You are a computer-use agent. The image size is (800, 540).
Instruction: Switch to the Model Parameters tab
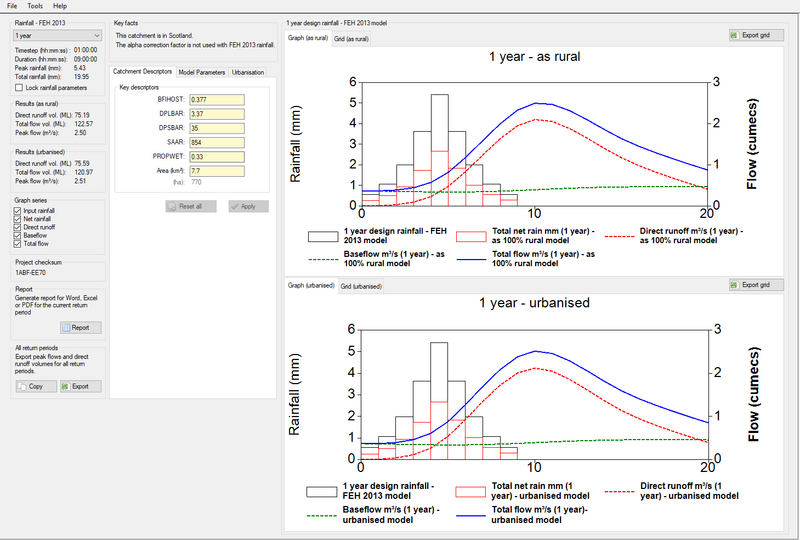pos(202,72)
